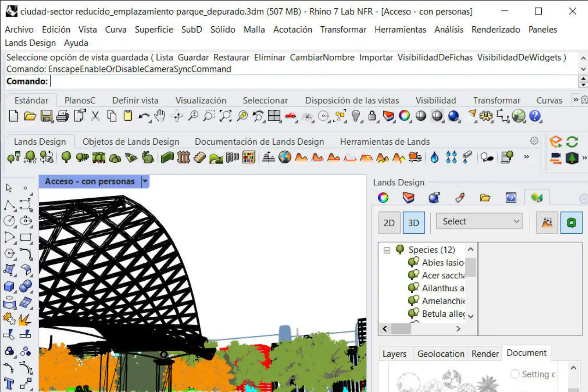Switch to Documentación de Lands Design tab

pyautogui.click(x=260, y=142)
